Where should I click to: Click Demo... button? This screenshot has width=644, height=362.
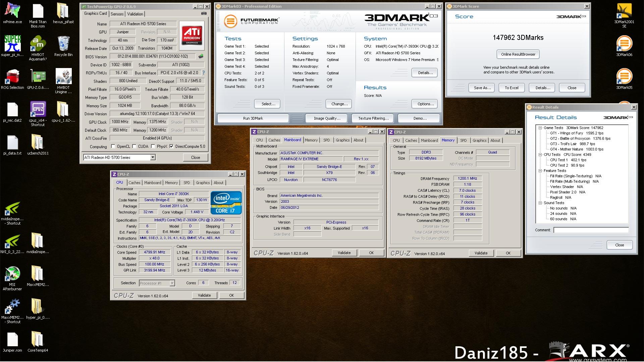click(x=419, y=118)
